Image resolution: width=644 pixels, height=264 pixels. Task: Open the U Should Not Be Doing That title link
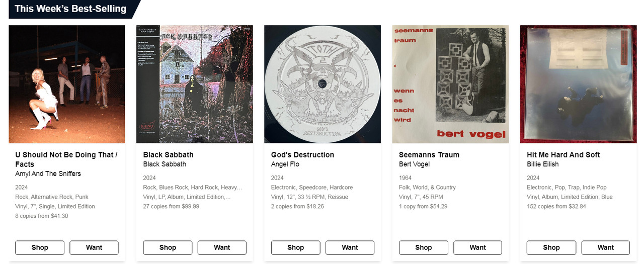66,159
